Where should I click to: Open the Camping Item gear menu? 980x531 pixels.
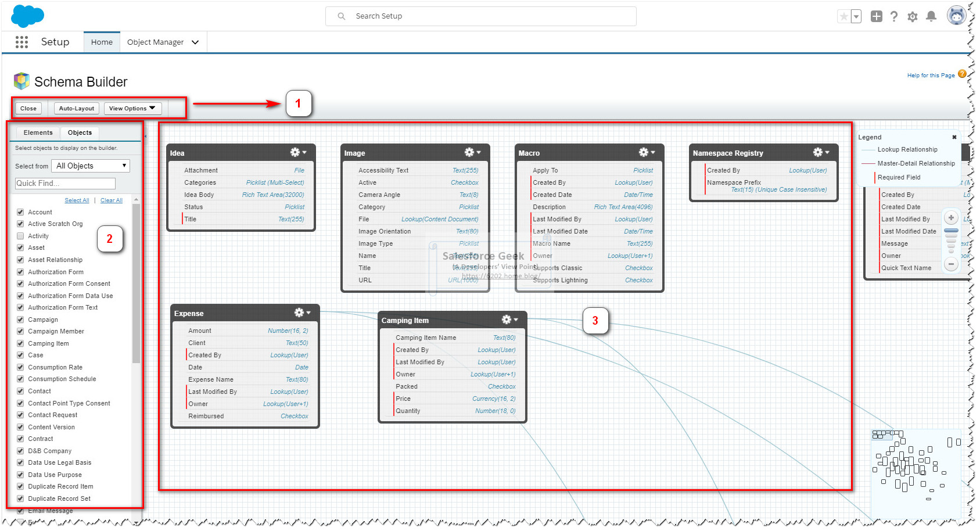(x=507, y=320)
